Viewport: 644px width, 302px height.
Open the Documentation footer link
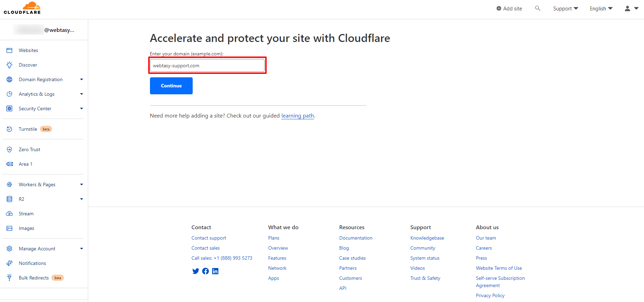pyautogui.click(x=356, y=238)
